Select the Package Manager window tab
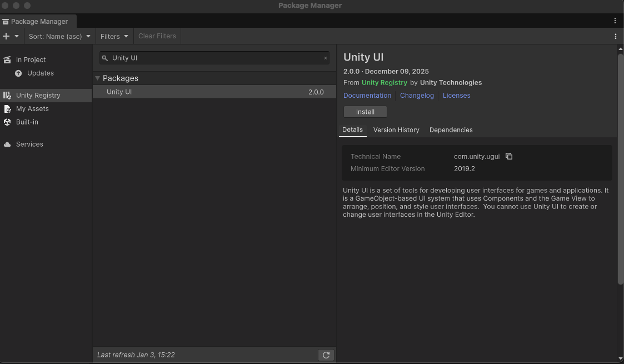Viewport: 624px width, 364px height. coord(38,22)
